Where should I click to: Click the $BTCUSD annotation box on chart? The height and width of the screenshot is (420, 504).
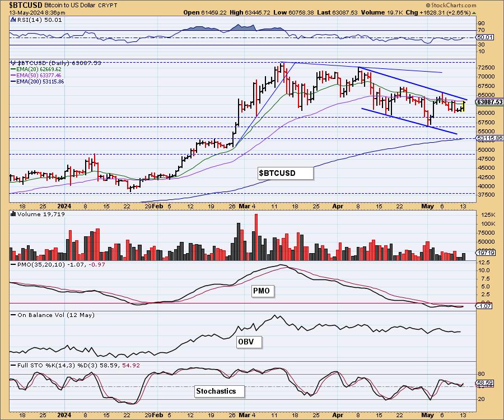[x=286, y=173]
